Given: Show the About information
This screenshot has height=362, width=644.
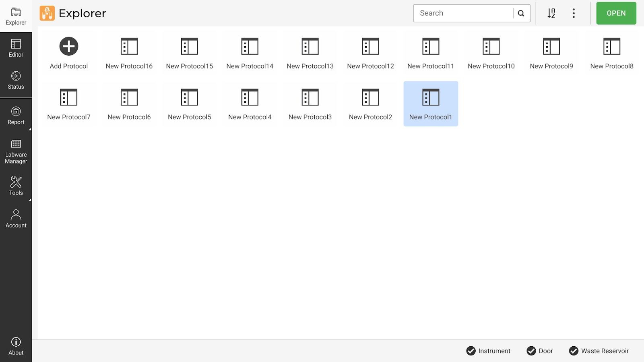Looking at the screenshot, I should coord(16,346).
